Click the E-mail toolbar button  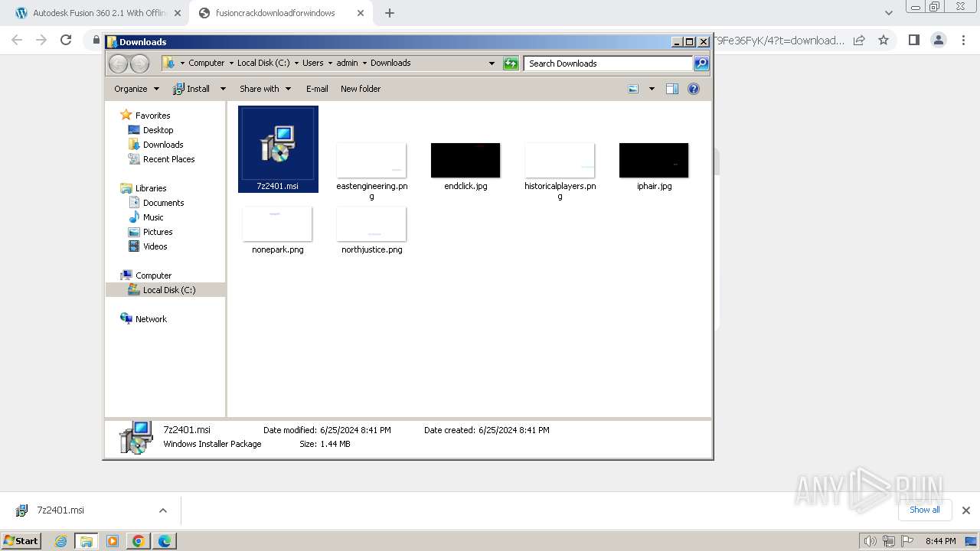[x=317, y=89]
